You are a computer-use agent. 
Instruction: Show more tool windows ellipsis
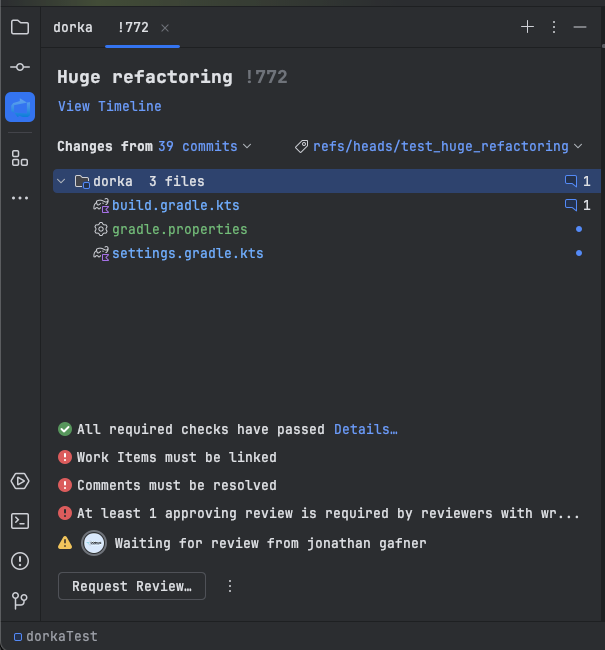click(x=20, y=198)
